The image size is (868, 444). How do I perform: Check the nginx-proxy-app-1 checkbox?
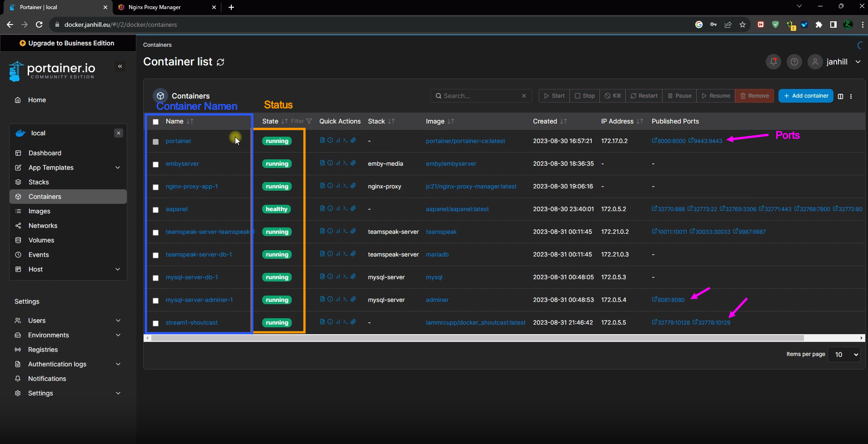tap(155, 187)
